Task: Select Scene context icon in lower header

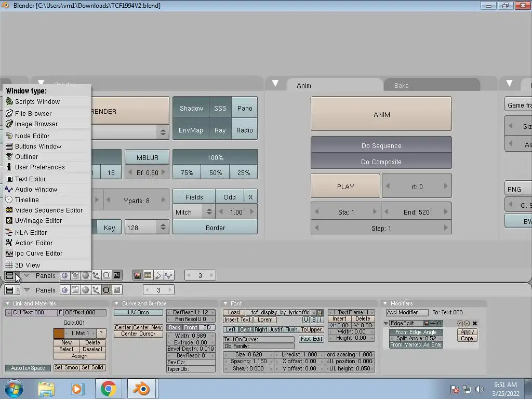Action: pos(117,290)
